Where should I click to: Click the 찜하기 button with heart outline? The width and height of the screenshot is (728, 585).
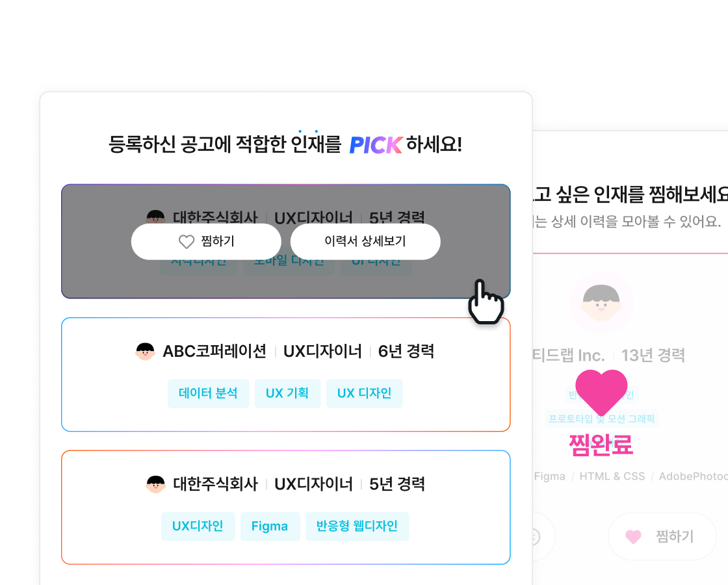pyautogui.click(x=206, y=241)
